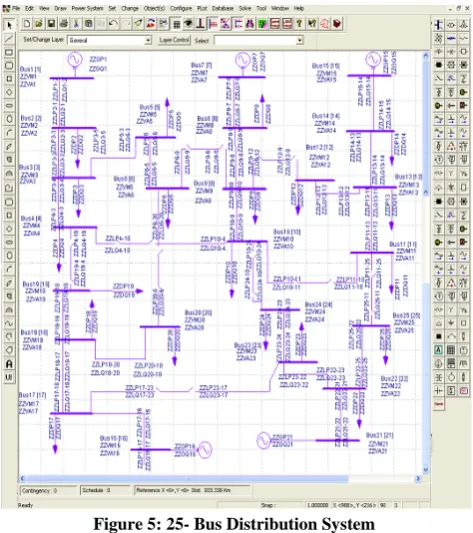Image resolution: width=473 pixels, height=533 pixels.
Task: Open the Power System menu
Action: 87,8
